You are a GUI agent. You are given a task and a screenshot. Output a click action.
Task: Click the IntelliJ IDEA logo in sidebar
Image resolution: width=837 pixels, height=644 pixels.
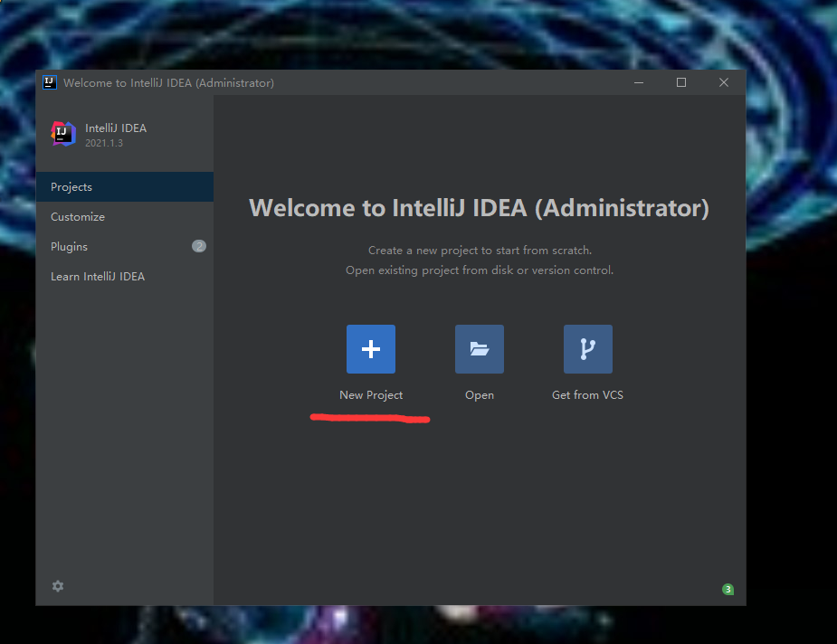pos(63,133)
